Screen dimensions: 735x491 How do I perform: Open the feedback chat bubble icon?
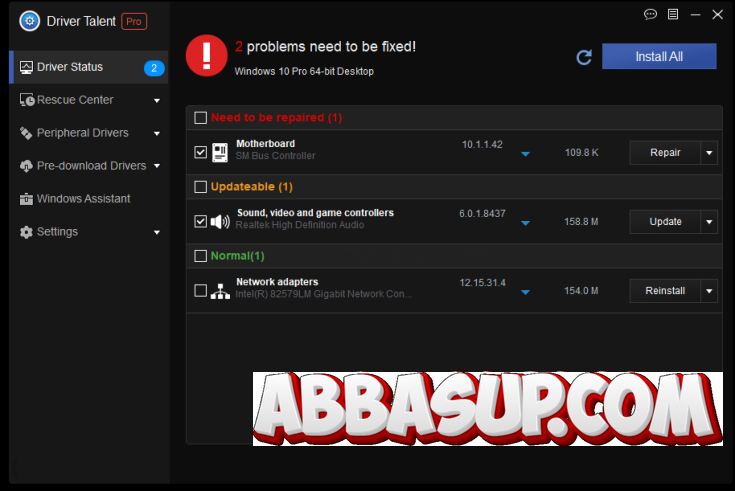pyautogui.click(x=650, y=15)
